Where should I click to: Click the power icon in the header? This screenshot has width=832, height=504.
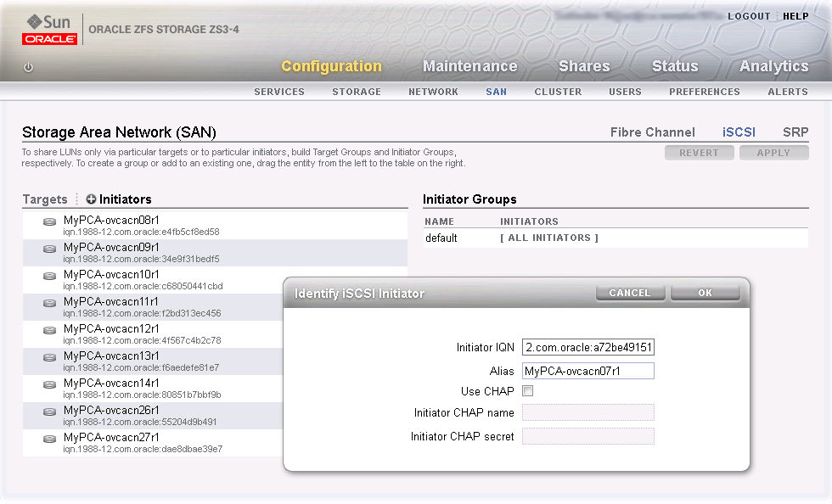27,67
